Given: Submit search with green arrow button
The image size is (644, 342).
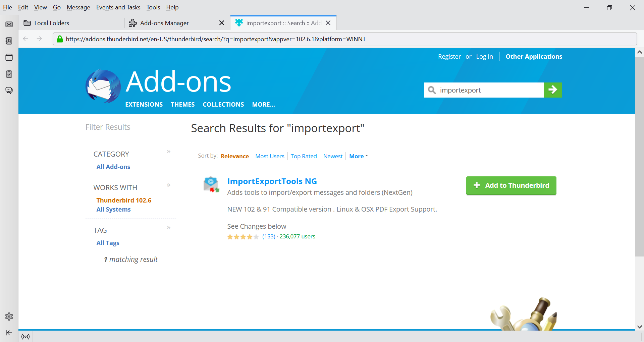Looking at the screenshot, I should (552, 90).
